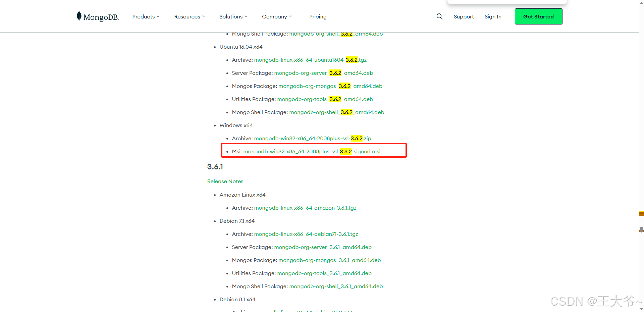644x312 pixels.
Task: Open mongodb-linux-x86_64-amazon-3.6.1.tgz archive link
Action: tap(305, 208)
